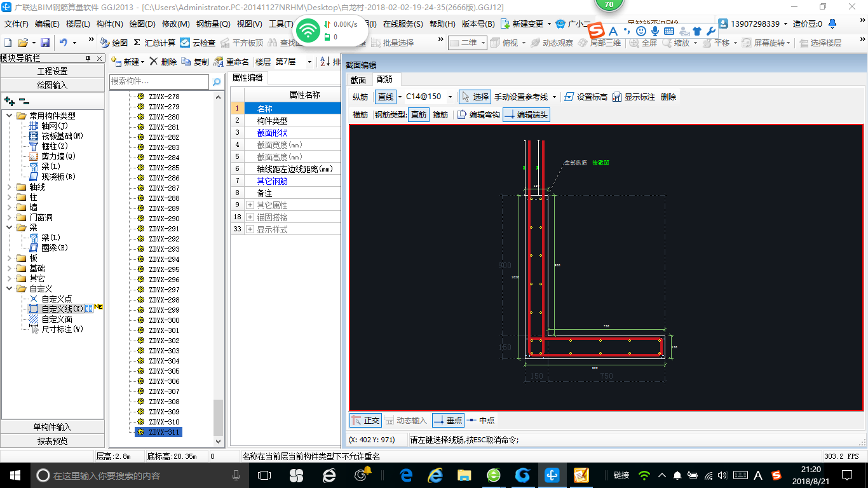
Task: Click the undo arrow icon
Action: (63, 43)
